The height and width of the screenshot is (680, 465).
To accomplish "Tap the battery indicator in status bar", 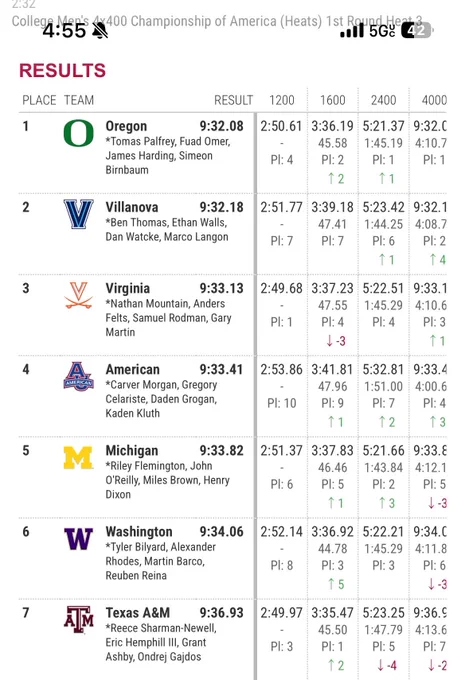I will (x=416, y=30).
